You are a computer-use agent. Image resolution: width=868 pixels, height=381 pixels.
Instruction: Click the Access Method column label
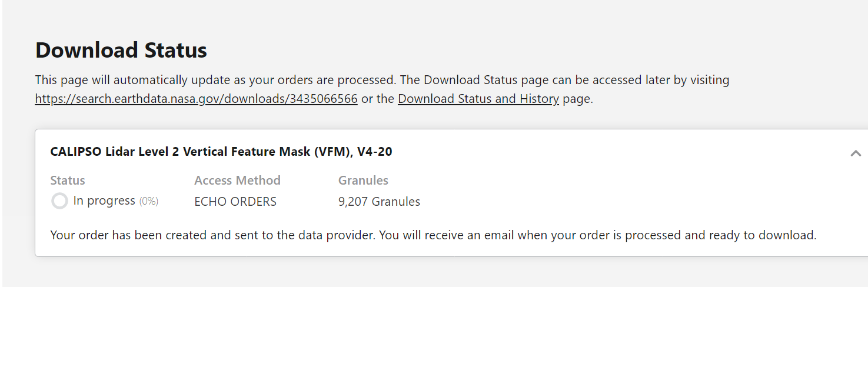tap(237, 181)
